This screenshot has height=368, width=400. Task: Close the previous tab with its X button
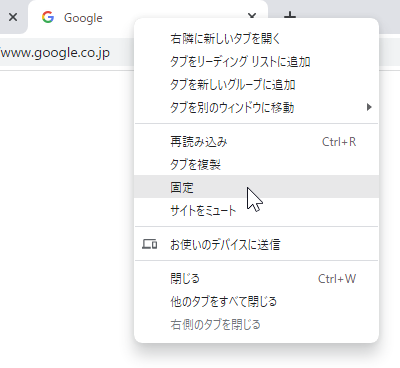pyautogui.click(x=13, y=17)
